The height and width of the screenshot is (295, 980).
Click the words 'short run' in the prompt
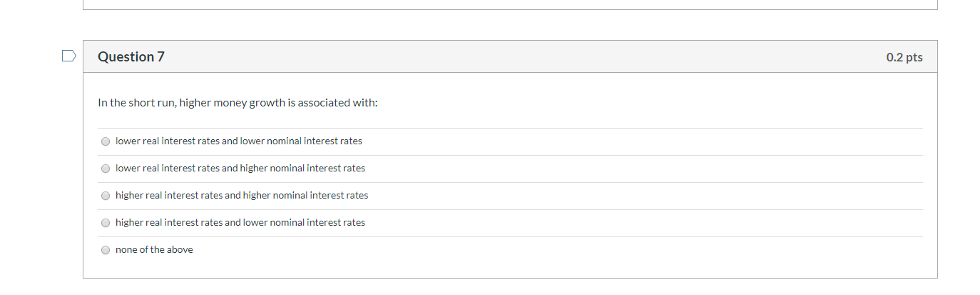coord(152,103)
